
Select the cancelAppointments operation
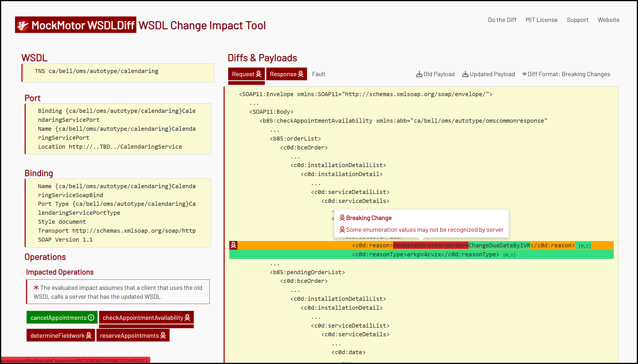[62, 318]
